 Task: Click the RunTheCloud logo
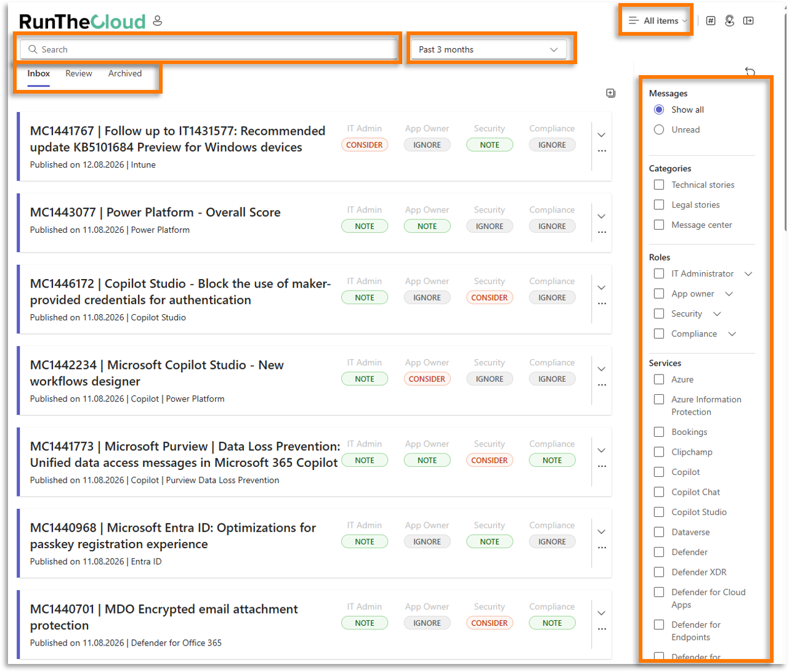pyautogui.click(x=83, y=22)
